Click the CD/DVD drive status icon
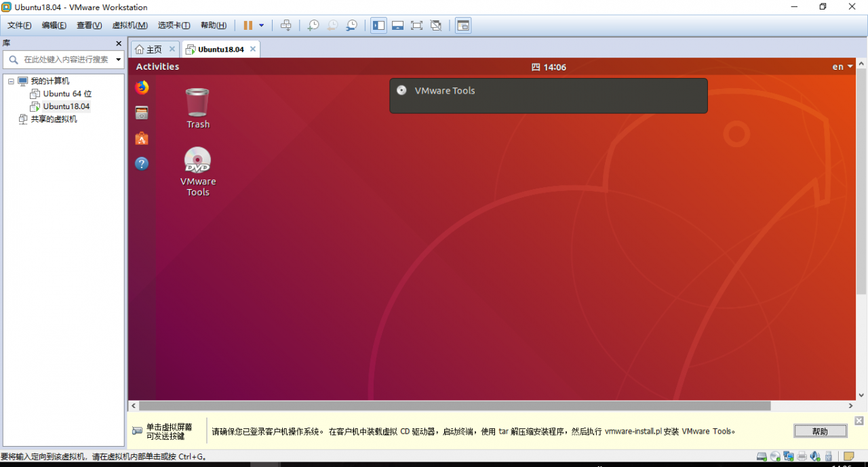Screen dimensions: 868x467 click(775, 456)
